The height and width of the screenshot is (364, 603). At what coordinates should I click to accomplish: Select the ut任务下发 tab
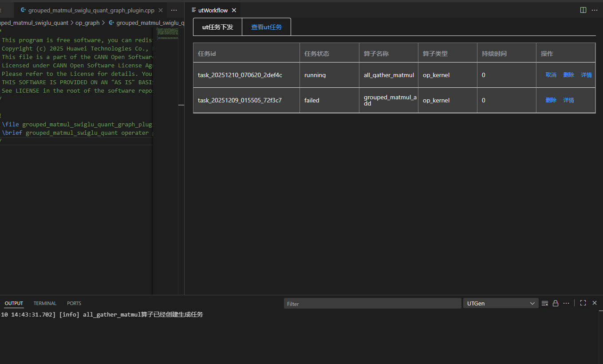pos(217,27)
